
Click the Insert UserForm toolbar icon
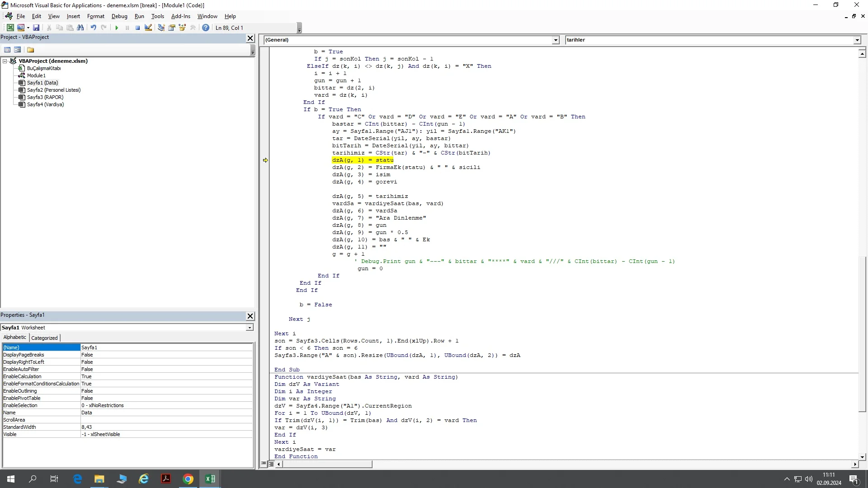(x=21, y=28)
